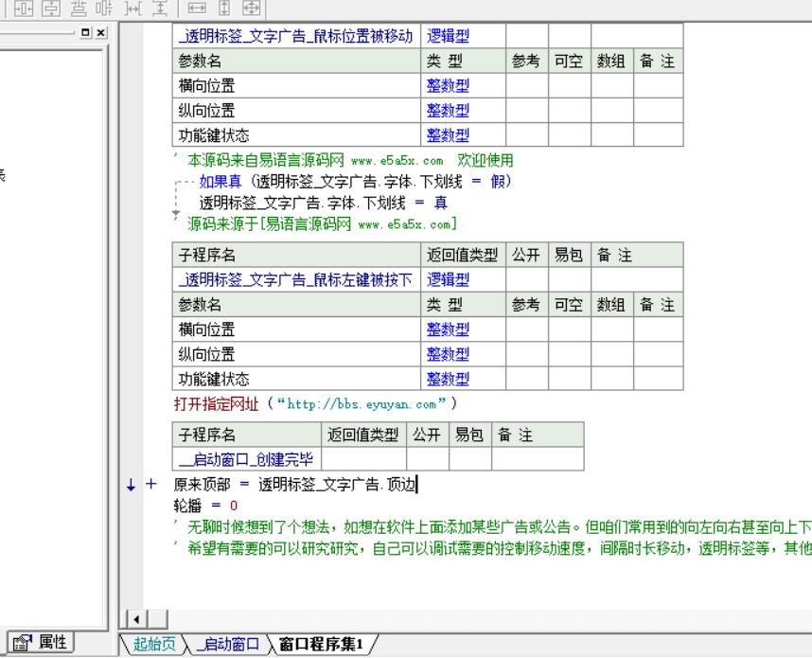812x658 pixels.
Task: Click the center vertically in window toolbar icon
Action: [x=51, y=8]
